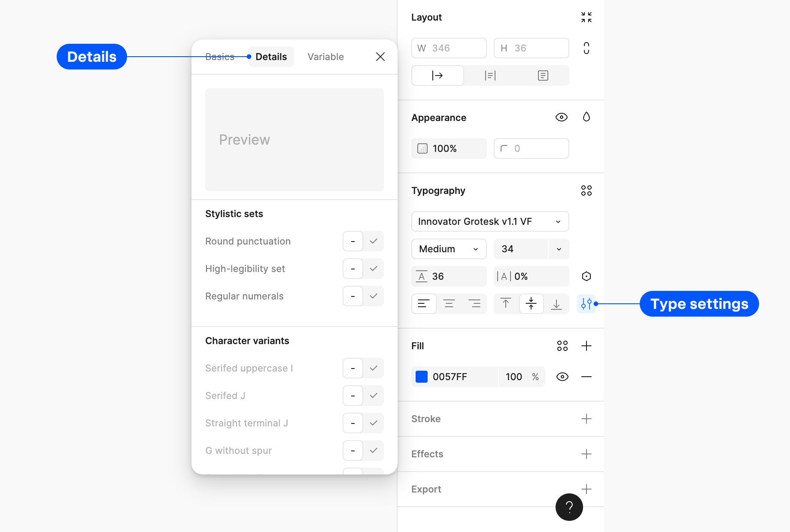Image resolution: width=790 pixels, height=532 pixels.
Task: Open the Medium font weight dropdown
Action: pos(449,249)
